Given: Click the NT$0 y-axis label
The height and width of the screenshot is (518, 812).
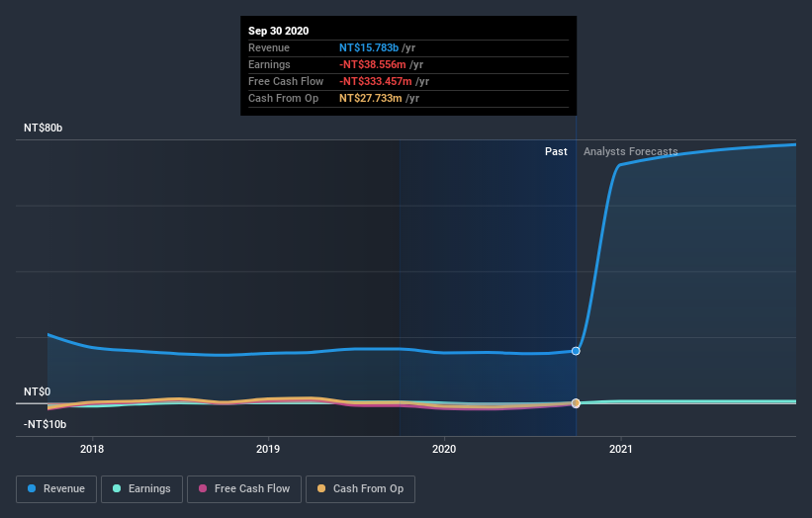Looking at the screenshot, I should [38, 391].
